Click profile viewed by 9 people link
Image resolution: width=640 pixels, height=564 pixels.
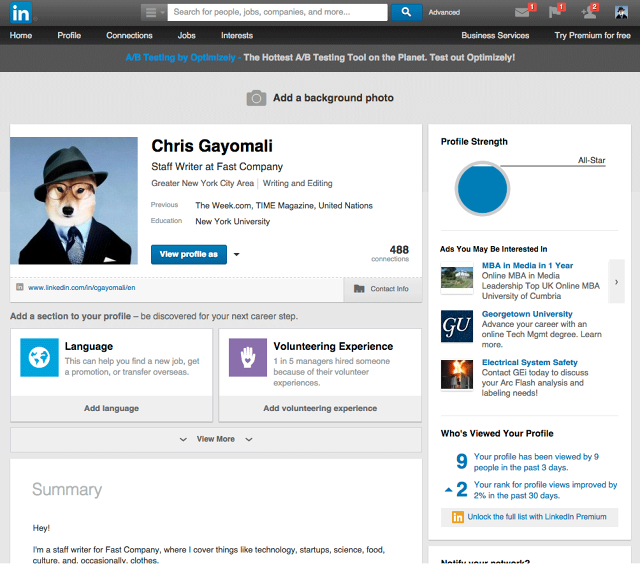click(x=536, y=462)
